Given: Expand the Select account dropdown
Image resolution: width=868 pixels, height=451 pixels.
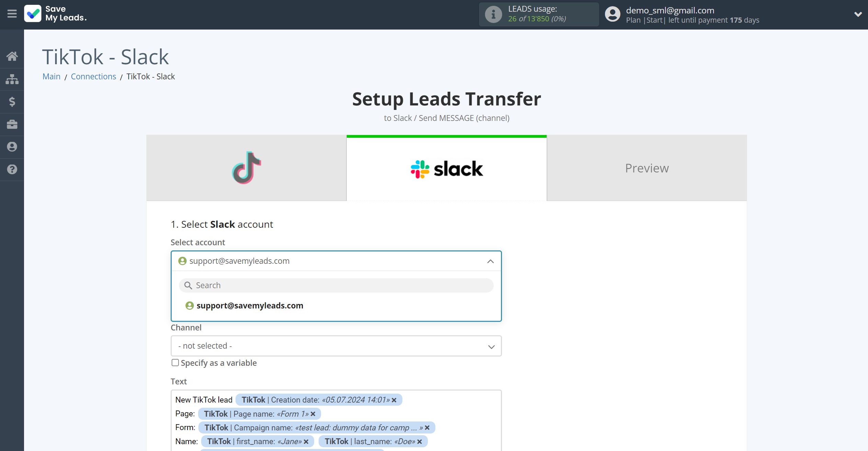Looking at the screenshot, I should (491, 261).
